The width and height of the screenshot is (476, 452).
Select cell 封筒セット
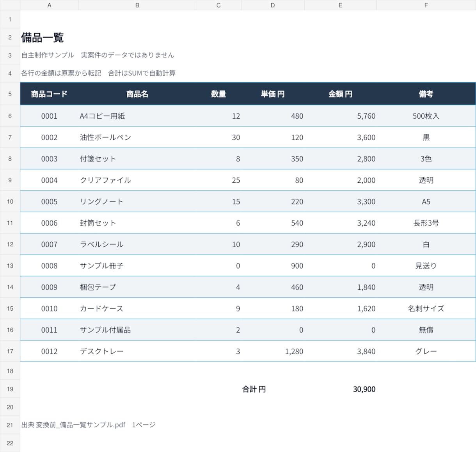(137, 223)
